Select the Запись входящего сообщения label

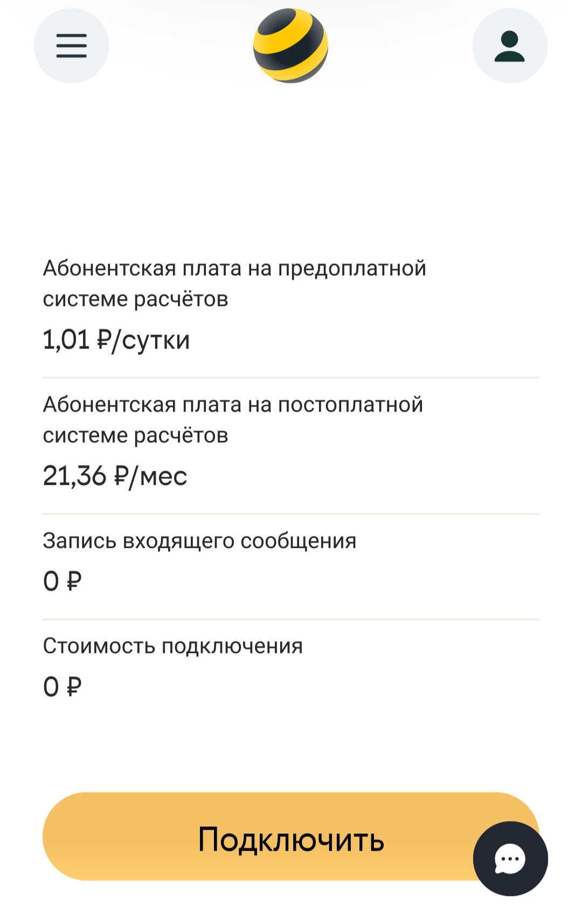pos(200,541)
